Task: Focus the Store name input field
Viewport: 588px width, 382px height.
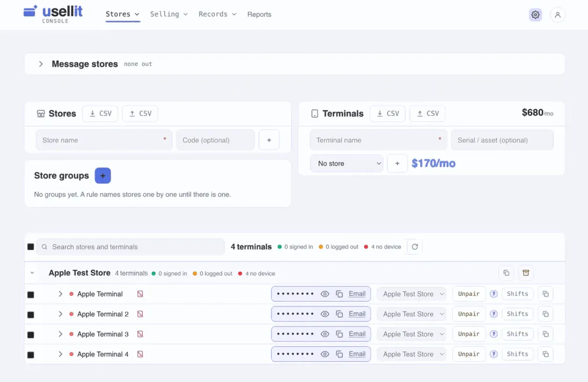Action: pos(104,140)
